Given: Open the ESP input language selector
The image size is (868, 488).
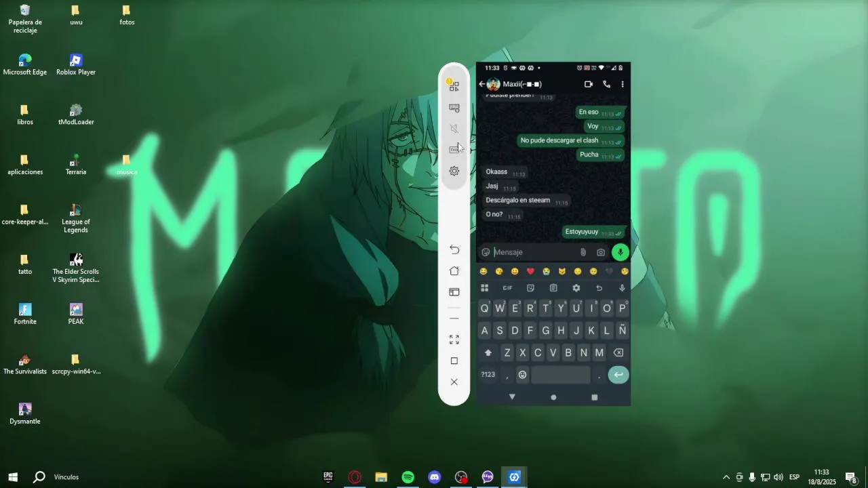Looking at the screenshot, I should click(794, 477).
